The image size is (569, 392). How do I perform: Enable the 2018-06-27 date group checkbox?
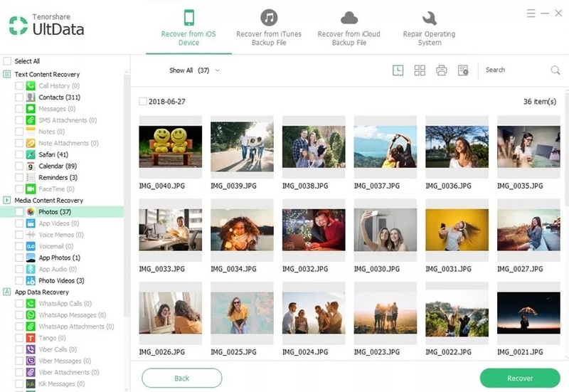143,101
